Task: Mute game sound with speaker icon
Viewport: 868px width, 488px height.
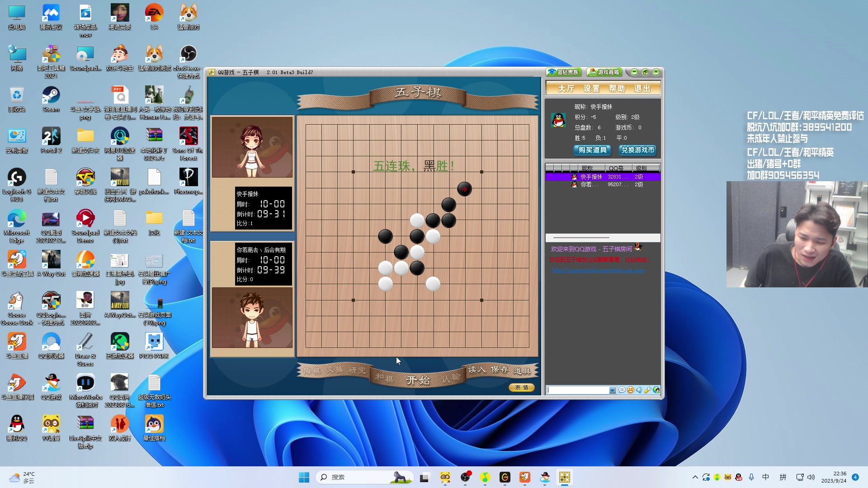Action: point(639,390)
